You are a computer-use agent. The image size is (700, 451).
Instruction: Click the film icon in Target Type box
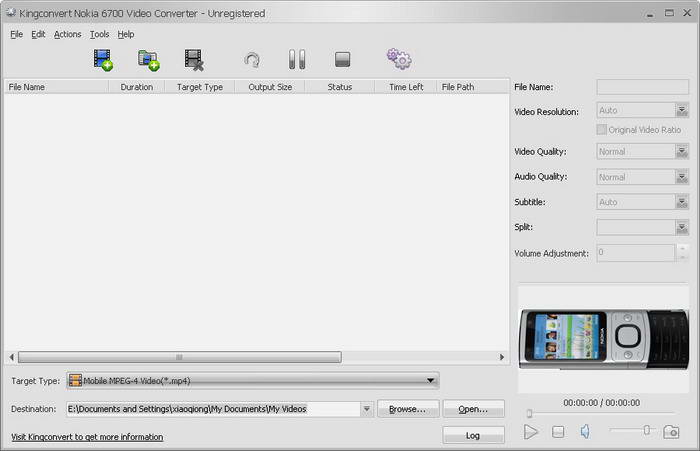pos(75,380)
